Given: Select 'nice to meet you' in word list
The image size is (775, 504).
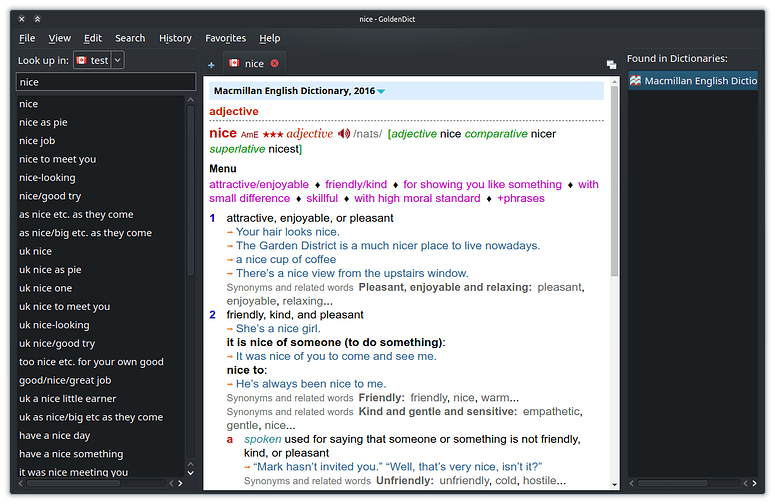Looking at the screenshot, I should pyautogui.click(x=58, y=159).
